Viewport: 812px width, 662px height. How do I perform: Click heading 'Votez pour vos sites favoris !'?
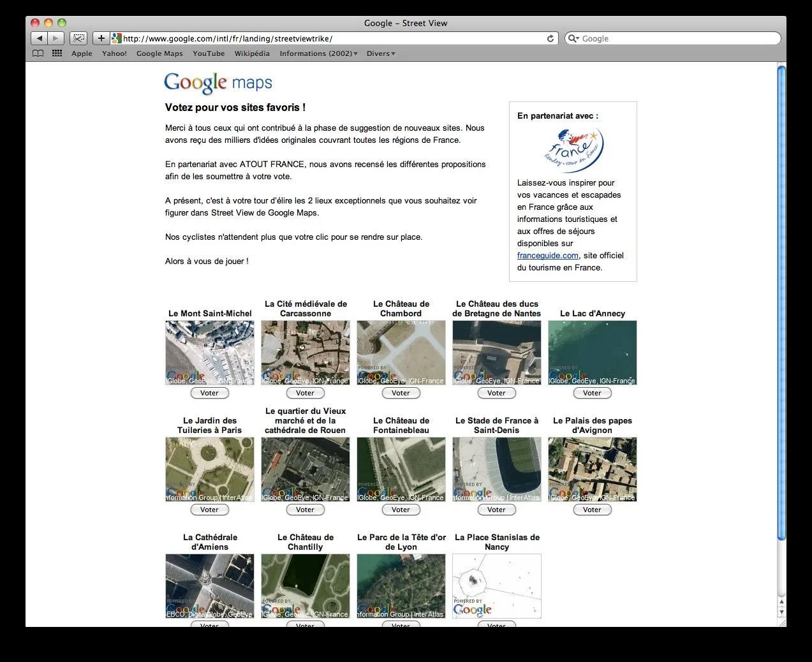click(x=235, y=107)
